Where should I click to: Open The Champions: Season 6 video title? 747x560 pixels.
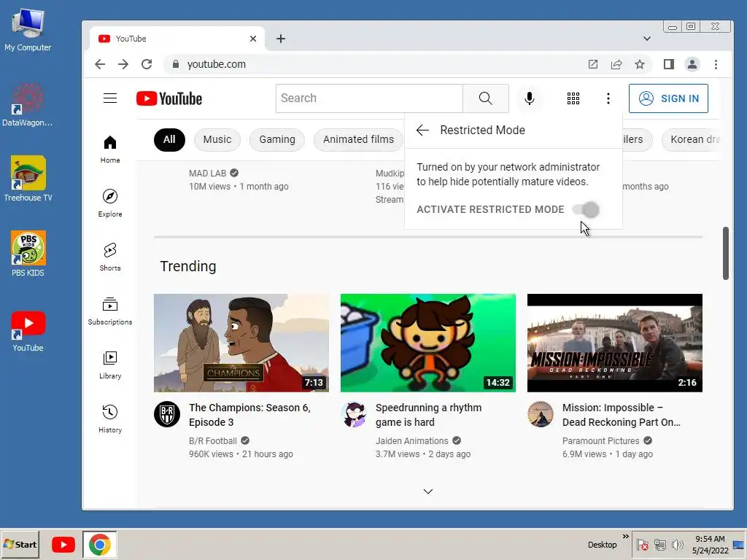(x=249, y=415)
